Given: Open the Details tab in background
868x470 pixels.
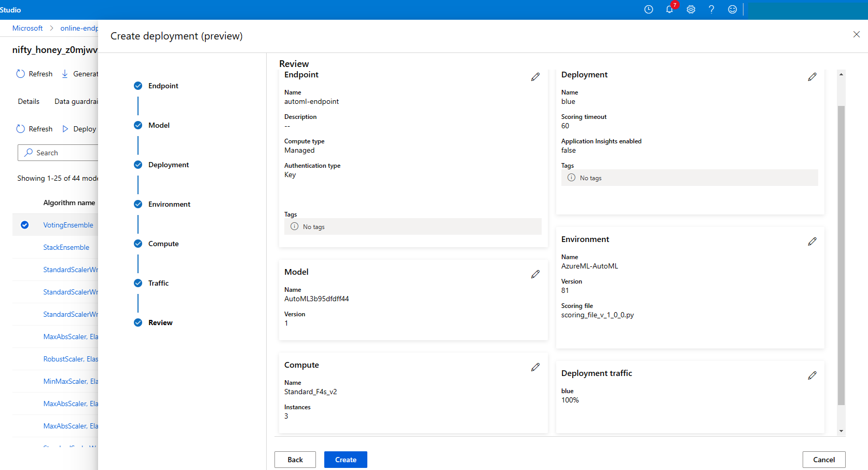Looking at the screenshot, I should pos(29,101).
